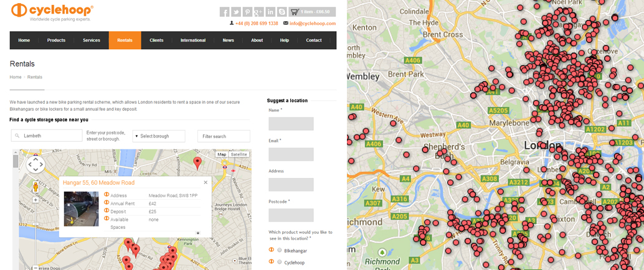
Task: Click the Filter search field
Action: (224, 136)
